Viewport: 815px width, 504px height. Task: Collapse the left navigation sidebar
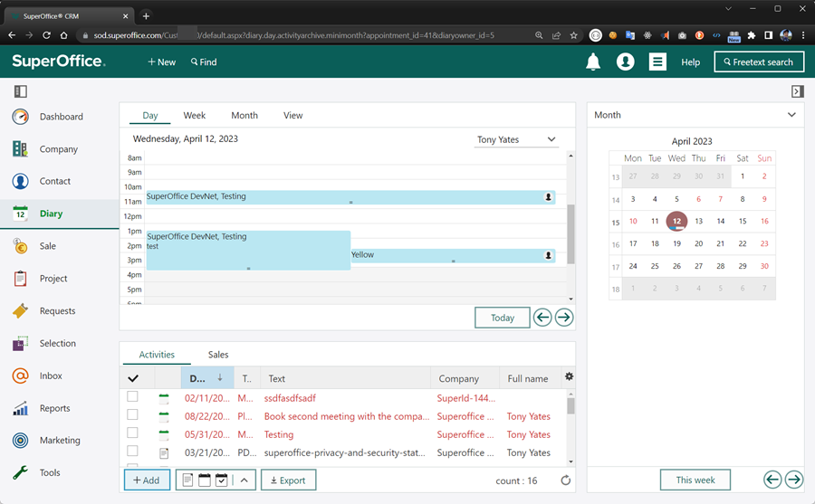tap(20, 91)
